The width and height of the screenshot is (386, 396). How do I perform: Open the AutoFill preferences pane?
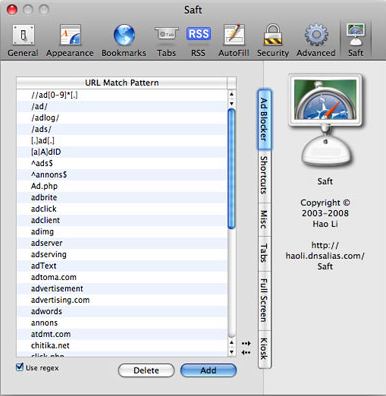234,40
